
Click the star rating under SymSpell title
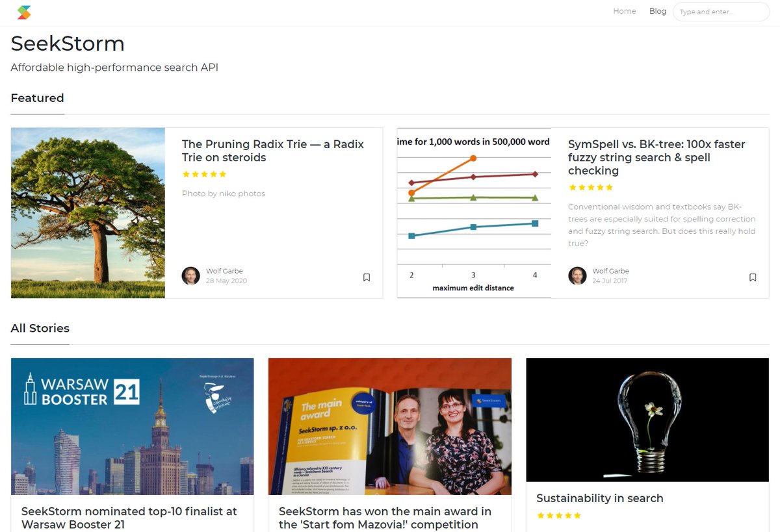591,187
